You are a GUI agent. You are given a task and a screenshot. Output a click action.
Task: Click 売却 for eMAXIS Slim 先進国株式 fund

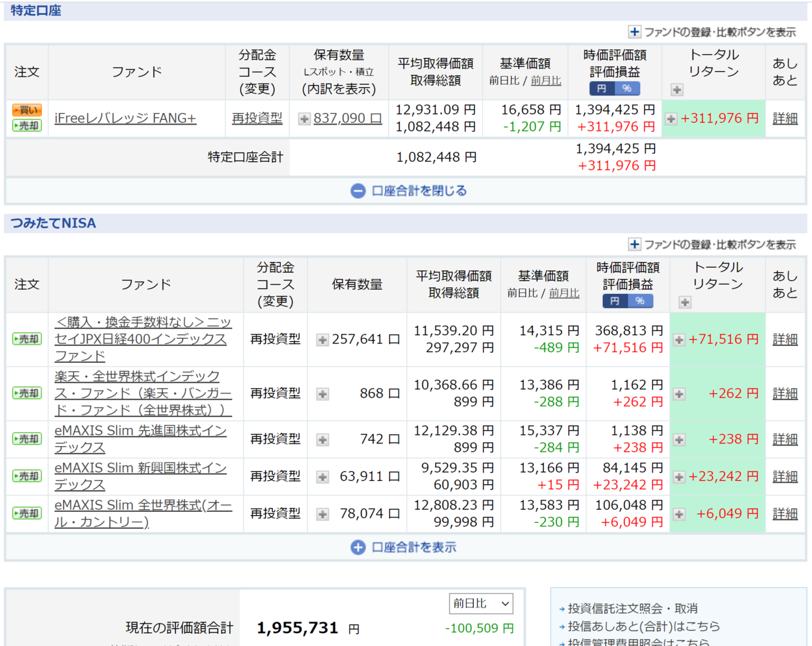pos(27,439)
